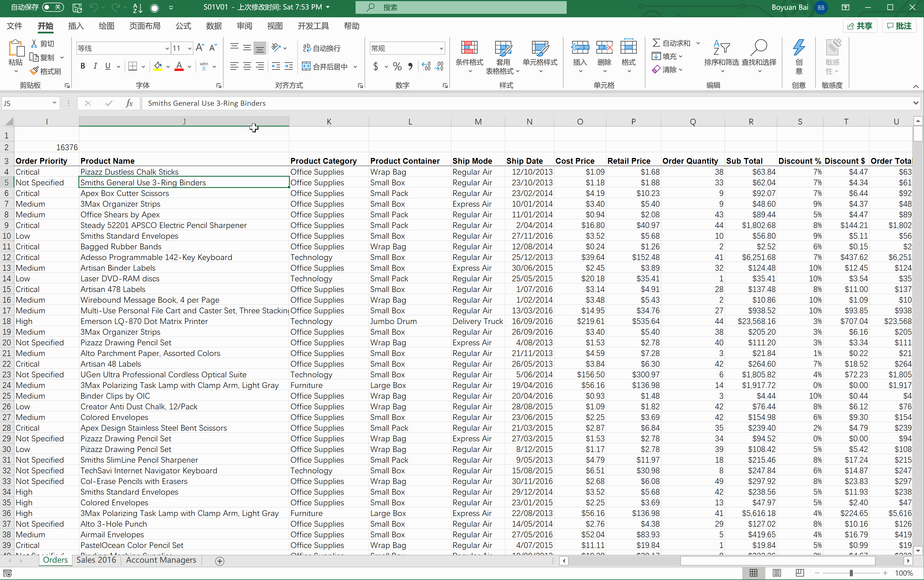Click the Undo arrow icon
Screen dimensions: 924x580
94,7
